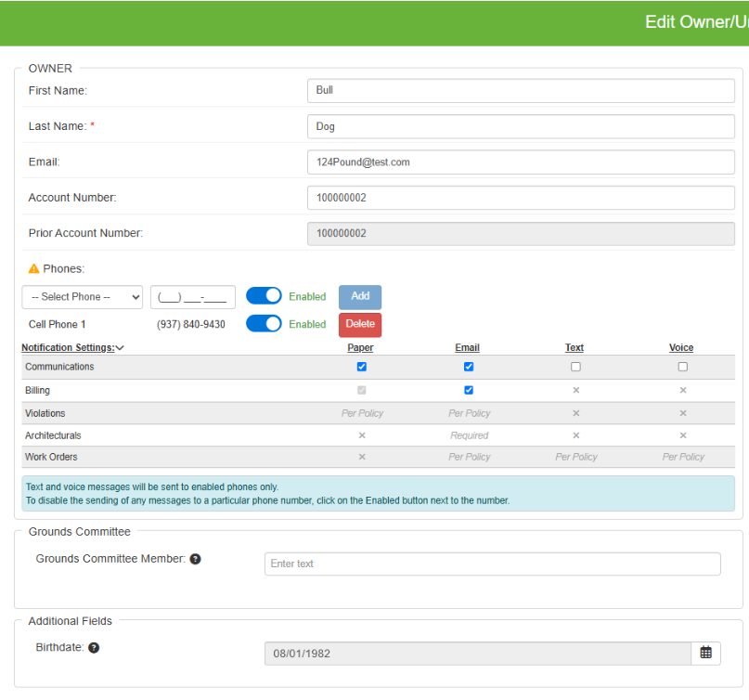Focus the Last Name field
This screenshot has width=749, height=700.
[x=521, y=126]
